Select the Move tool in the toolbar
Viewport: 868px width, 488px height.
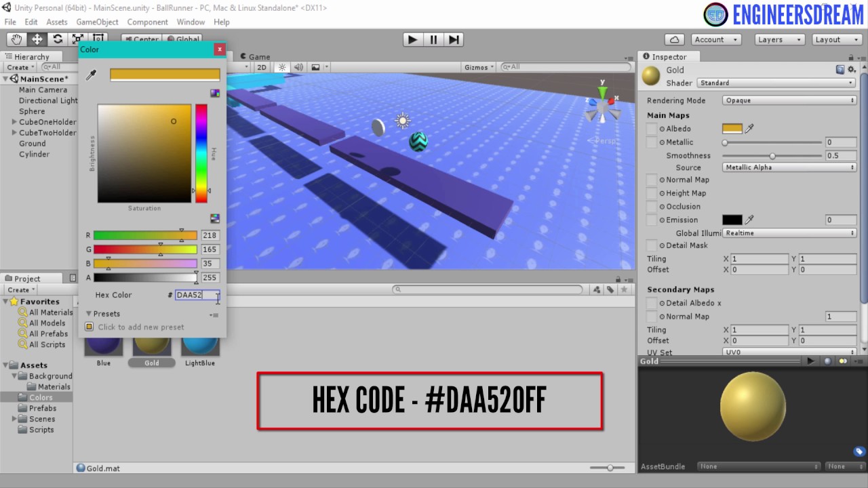pos(37,39)
